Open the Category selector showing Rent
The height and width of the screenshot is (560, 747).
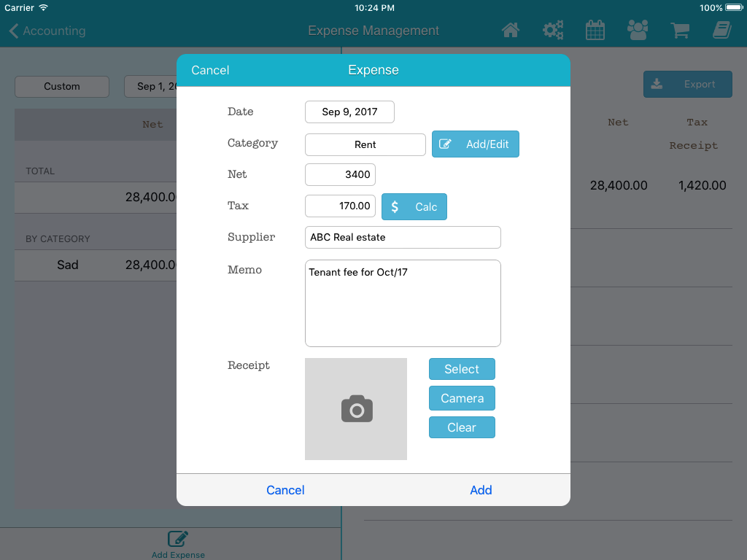pos(365,144)
